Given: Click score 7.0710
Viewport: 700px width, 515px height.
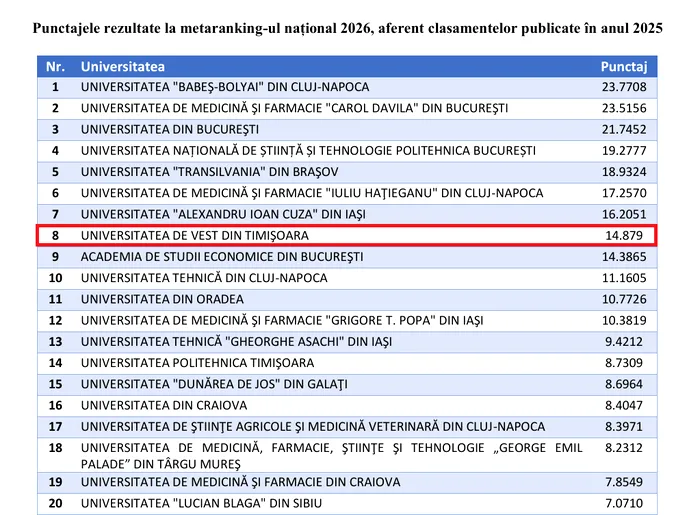Looking at the screenshot, I should coord(624,503).
